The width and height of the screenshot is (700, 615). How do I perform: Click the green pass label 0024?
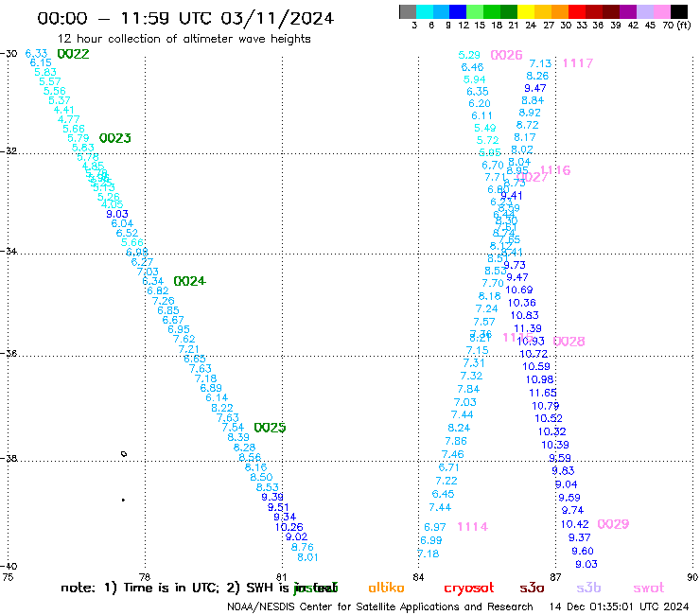190,281
